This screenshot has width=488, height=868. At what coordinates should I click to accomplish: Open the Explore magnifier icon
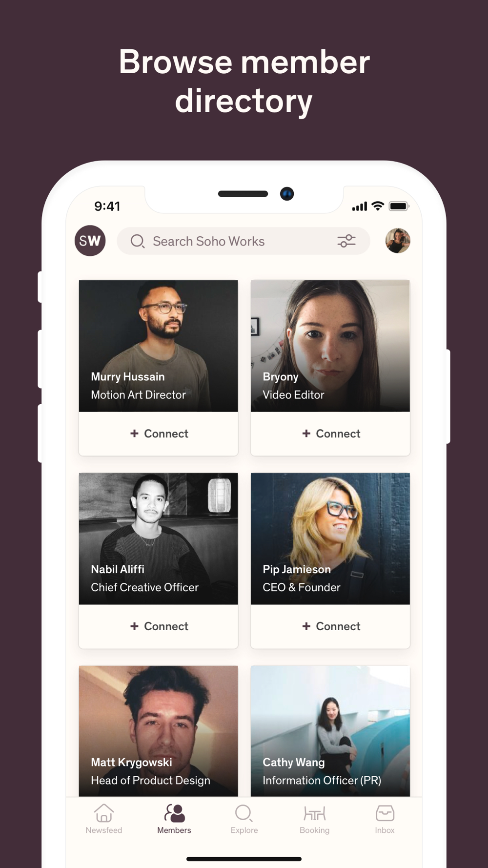point(244,813)
